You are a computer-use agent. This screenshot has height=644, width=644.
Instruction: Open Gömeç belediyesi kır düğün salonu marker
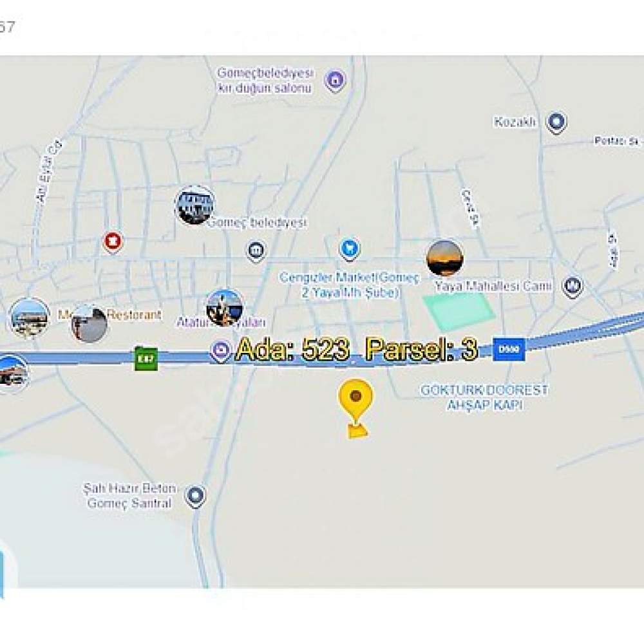[335, 81]
